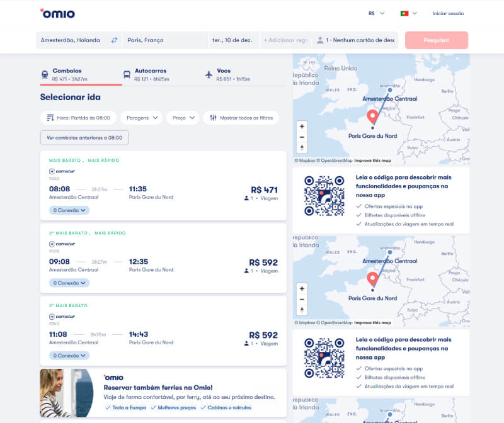Click the Pesquisar search button
Screen dimensions: 504x423
pyautogui.click(x=436, y=40)
